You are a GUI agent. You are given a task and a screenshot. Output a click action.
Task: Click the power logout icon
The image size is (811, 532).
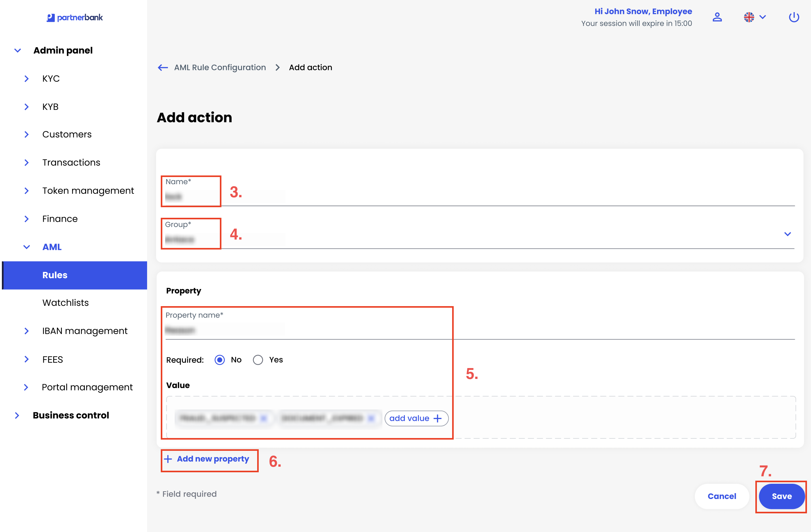tap(794, 17)
